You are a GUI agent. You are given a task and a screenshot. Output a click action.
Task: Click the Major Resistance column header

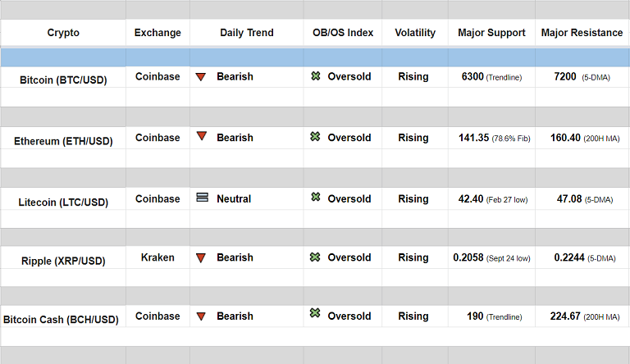[582, 33]
